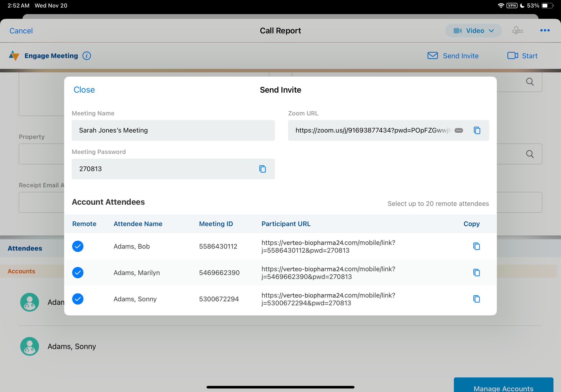Copy the Zoom URL to clipboard

(x=477, y=130)
